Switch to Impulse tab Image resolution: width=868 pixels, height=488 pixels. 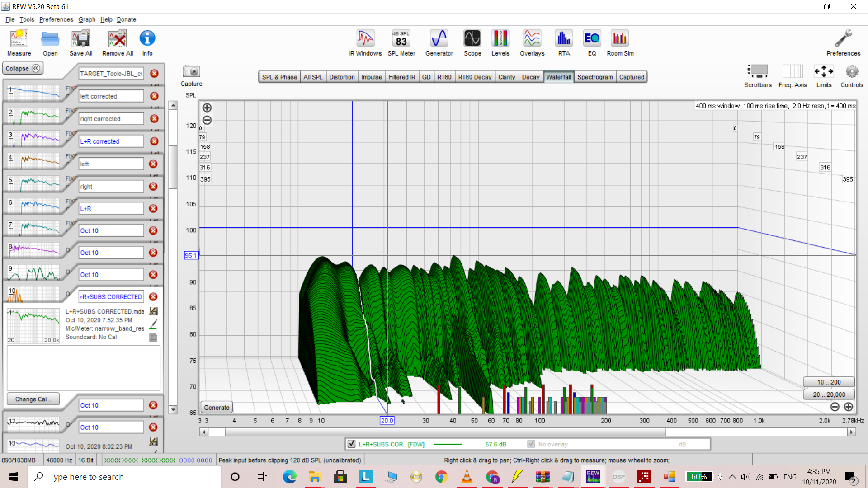[372, 77]
